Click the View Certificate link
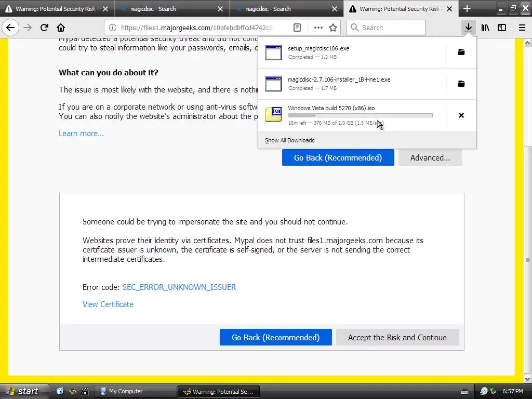 [108, 304]
